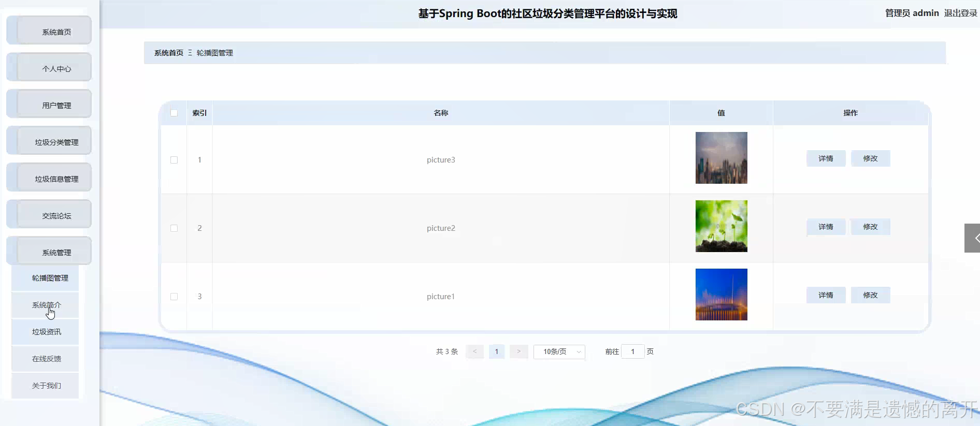980x426 pixels.
Task: Open the 垃圾信息管理 sidebar menu
Action: [x=49, y=178]
